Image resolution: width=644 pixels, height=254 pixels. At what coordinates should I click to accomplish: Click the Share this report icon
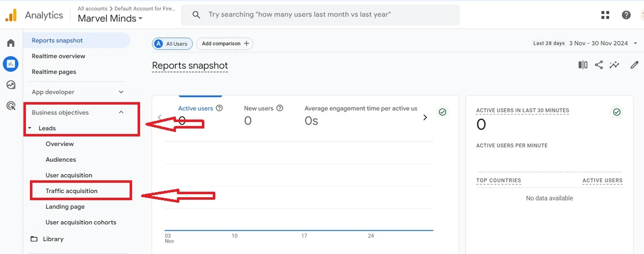(x=599, y=65)
